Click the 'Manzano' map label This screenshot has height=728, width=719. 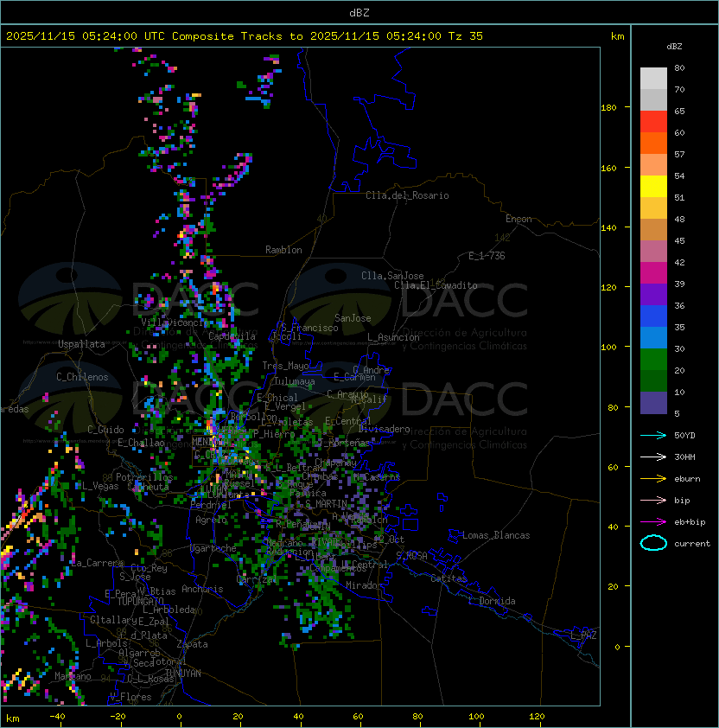[x=73, y=676]
